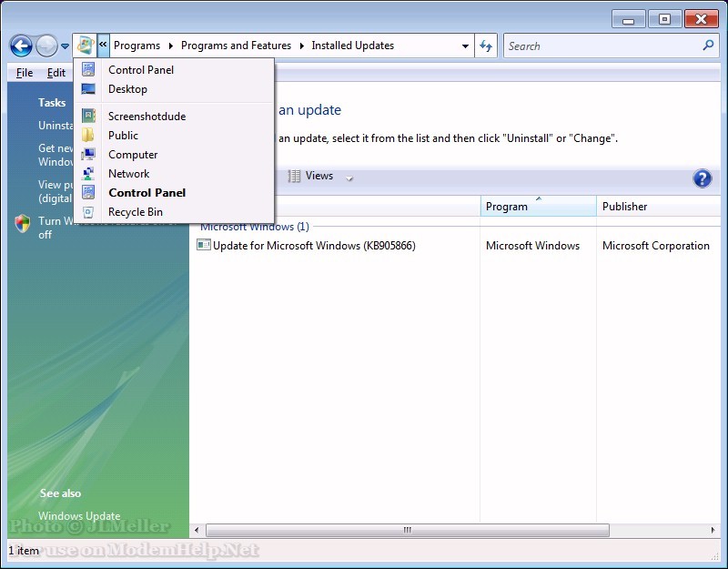Click the Public folder icon
The width and height of the screenshot is (728, 569).
tap(88, 136)
